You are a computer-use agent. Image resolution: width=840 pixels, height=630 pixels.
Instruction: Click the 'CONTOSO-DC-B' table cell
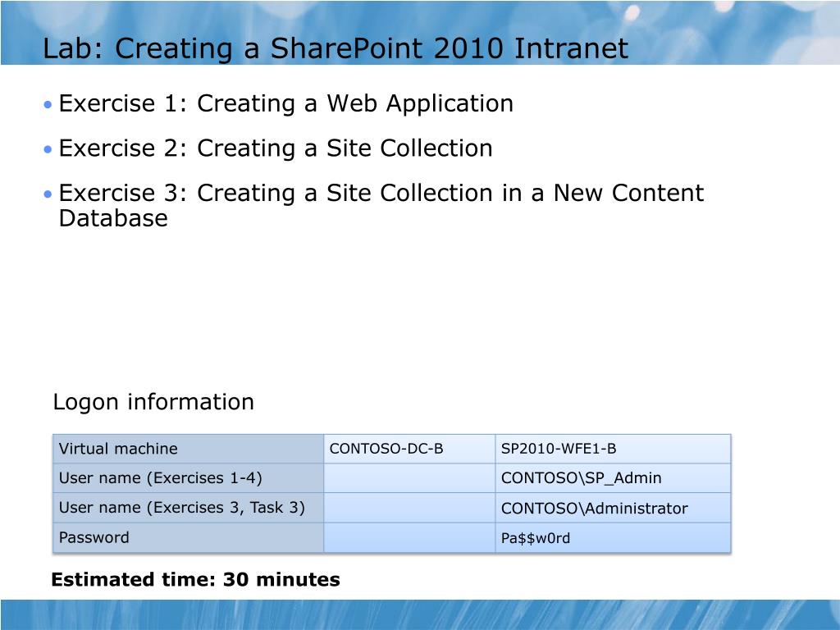tap(409, 449)
